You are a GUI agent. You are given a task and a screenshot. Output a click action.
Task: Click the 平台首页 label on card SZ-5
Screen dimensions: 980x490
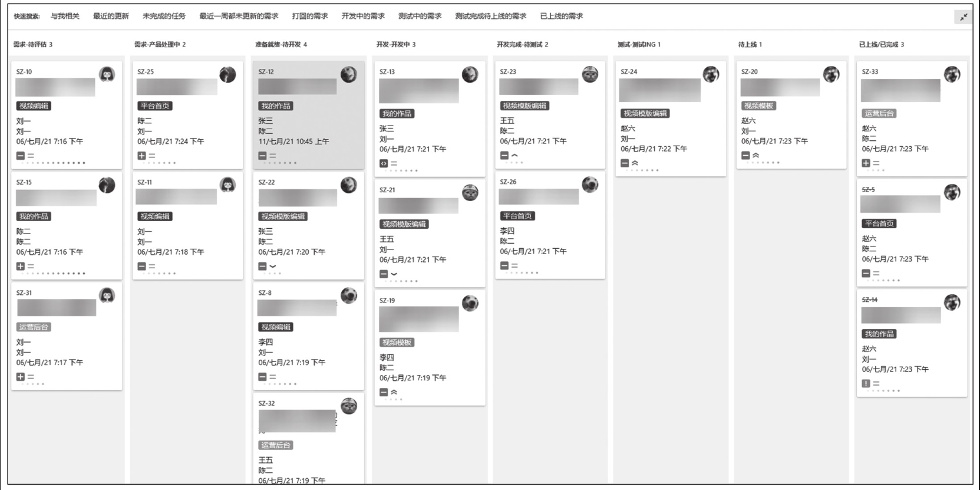pos(879,223)
